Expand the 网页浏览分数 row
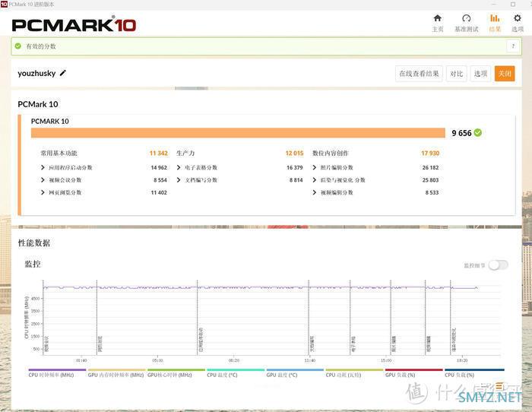The image size is (532, 412). point(43,192)
